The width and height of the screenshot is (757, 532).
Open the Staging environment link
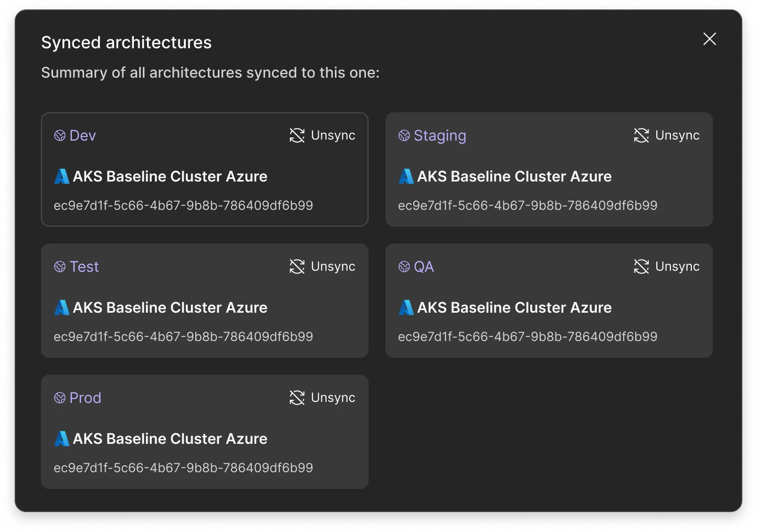432,136
